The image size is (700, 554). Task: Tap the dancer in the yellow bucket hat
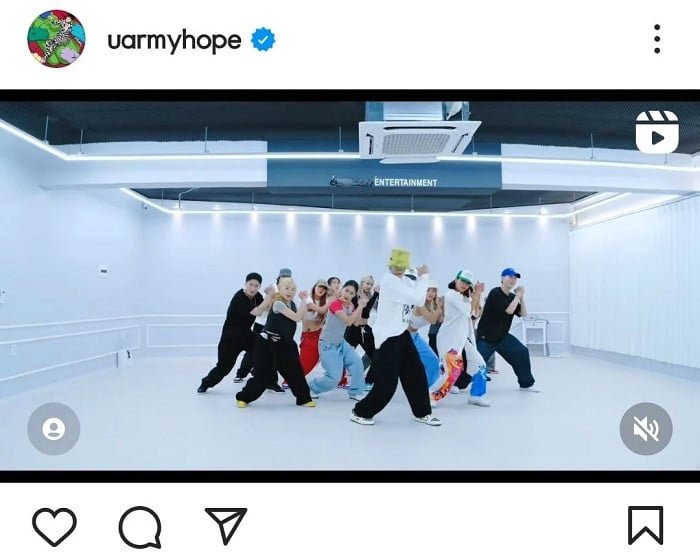point(396,337)
